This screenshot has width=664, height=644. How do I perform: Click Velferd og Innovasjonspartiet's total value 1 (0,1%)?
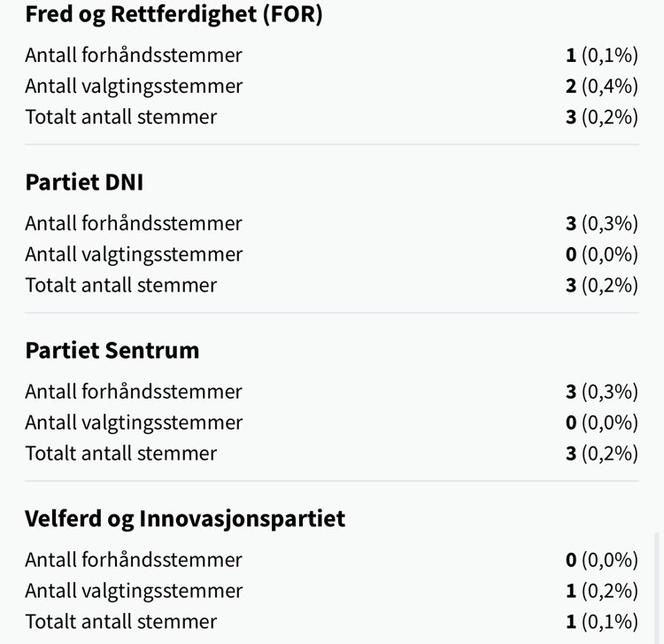pos(602,622)
